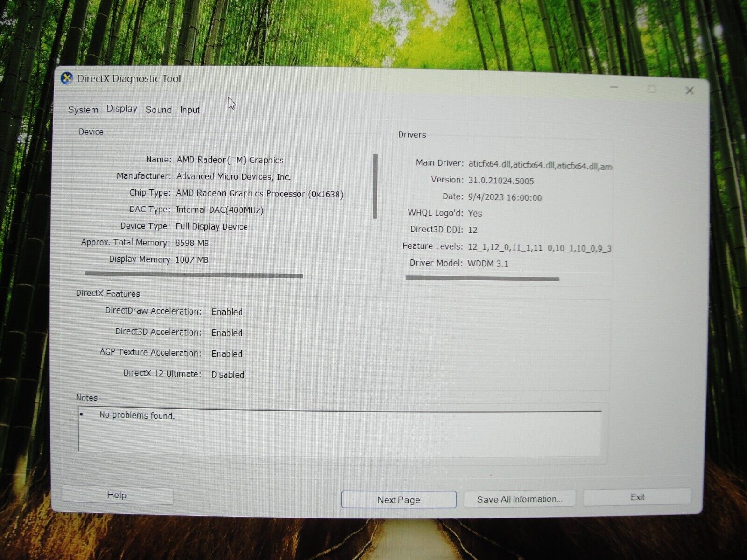The height and width of the screenshot is (560, 747).
Task: Click the Chip Type value with 0x1638
Action: (260, 194)
